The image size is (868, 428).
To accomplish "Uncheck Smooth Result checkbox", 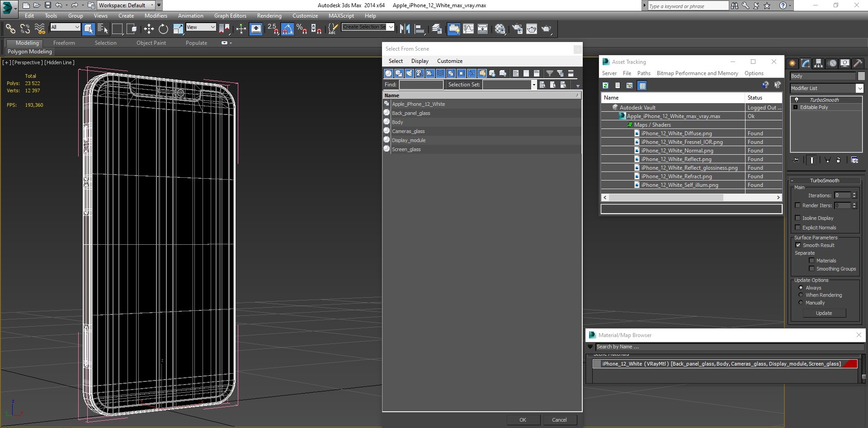I will pos(798,245).
